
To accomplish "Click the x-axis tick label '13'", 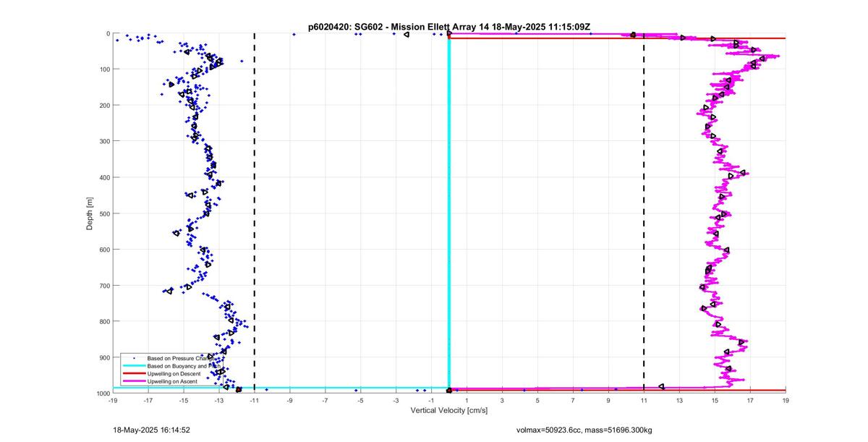I will pyautogui.click(x=679, y=399).
